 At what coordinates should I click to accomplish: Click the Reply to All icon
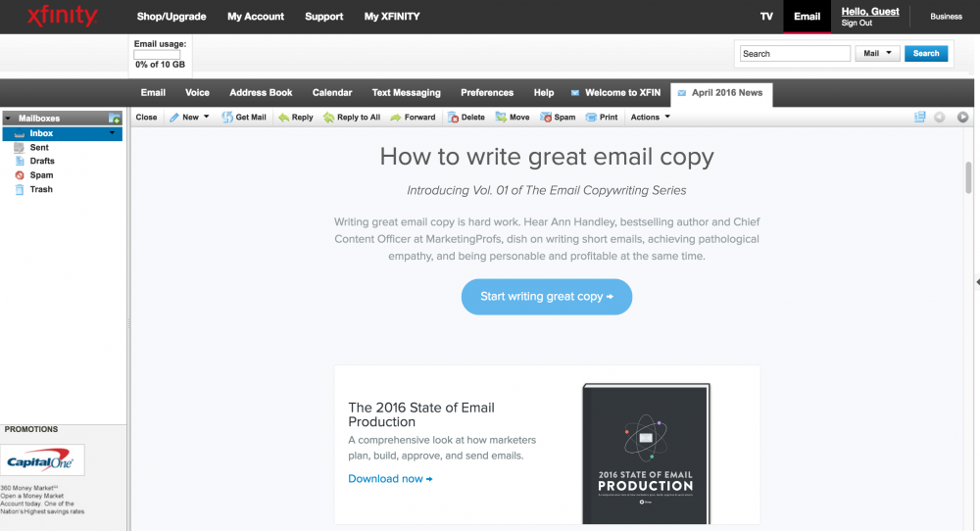pos(328,117)
